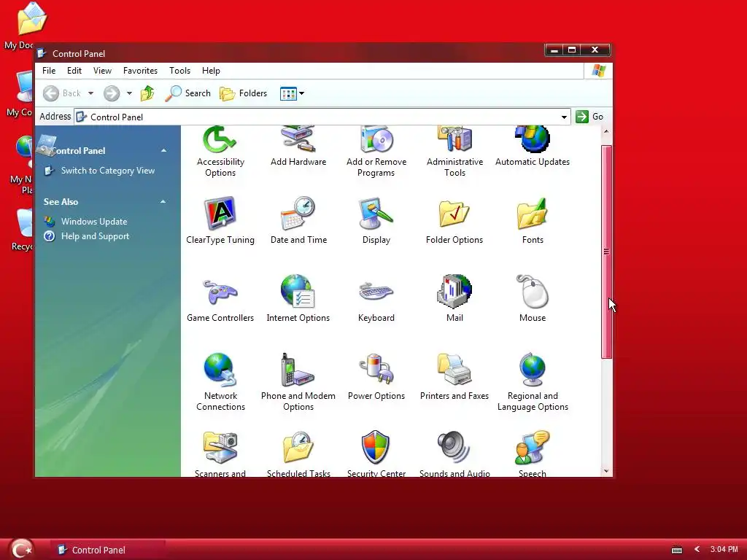The width and height of the screenshot is (747, 560).
Task: Open Folder Options
Action: coord(454,220)
